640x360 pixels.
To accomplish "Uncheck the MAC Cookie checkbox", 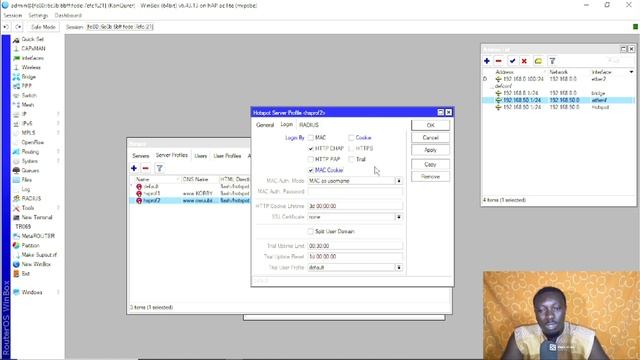I will [311, 170].
